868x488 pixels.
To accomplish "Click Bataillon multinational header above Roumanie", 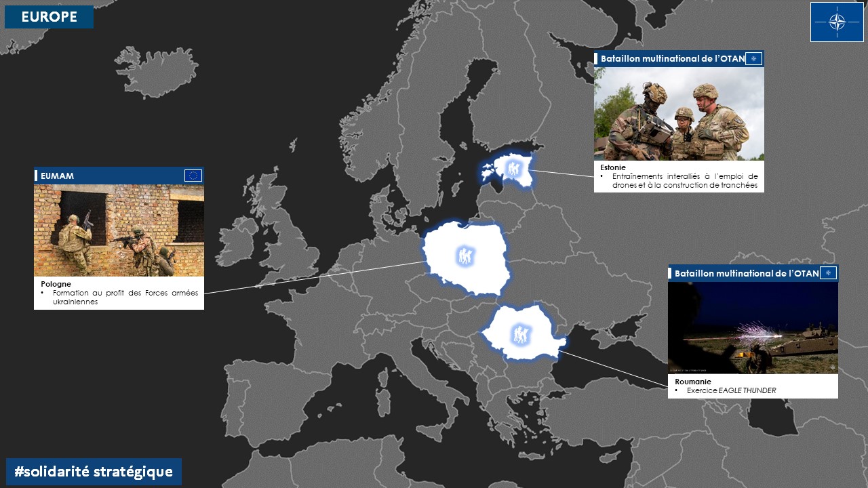I will (x=753, y=273).
